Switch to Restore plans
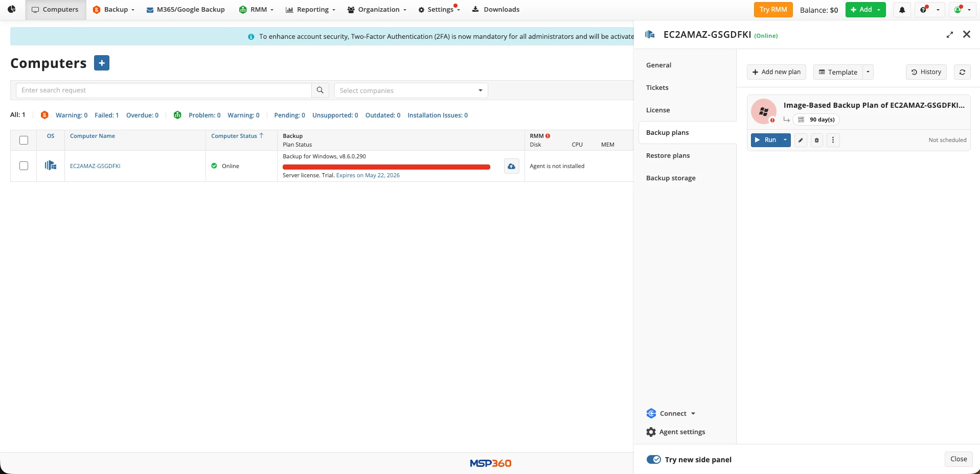 point(668,155)
